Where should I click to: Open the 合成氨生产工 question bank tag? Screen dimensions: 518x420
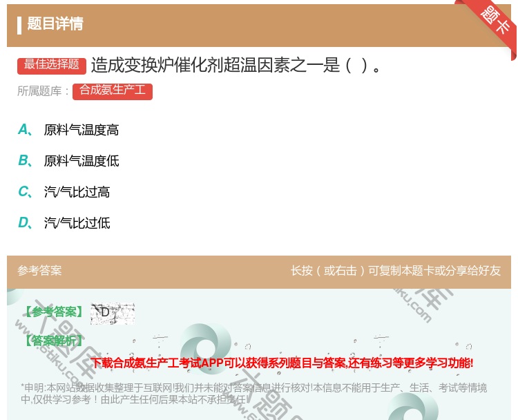113,92
